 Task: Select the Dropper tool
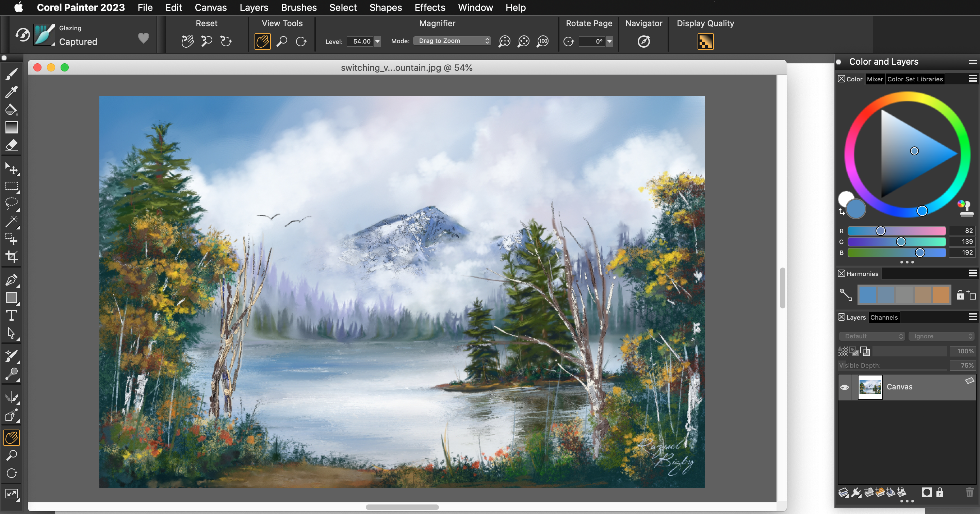coord(12,92)
